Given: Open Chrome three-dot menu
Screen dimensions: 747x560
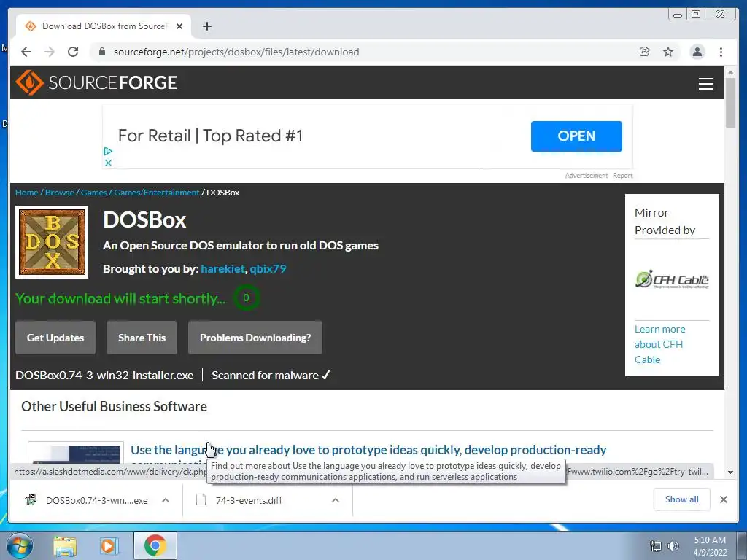Looking at the screenshot, I should point(721,52).
